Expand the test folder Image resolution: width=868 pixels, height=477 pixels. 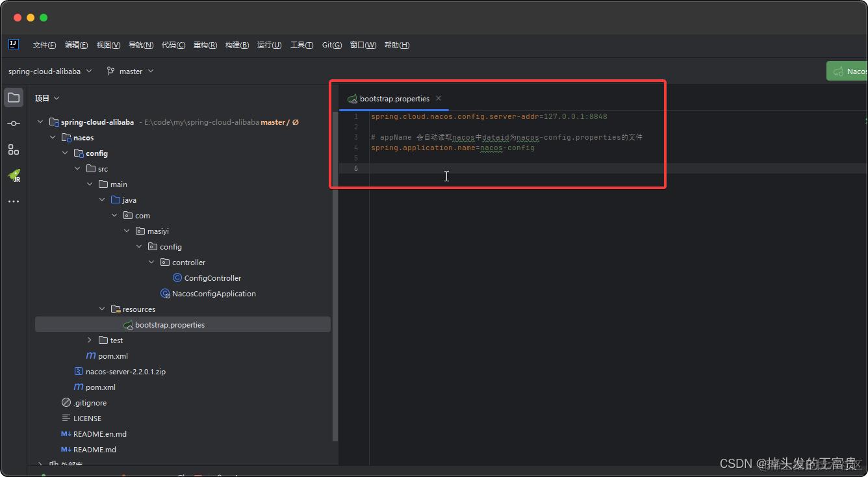click(90, 341)
